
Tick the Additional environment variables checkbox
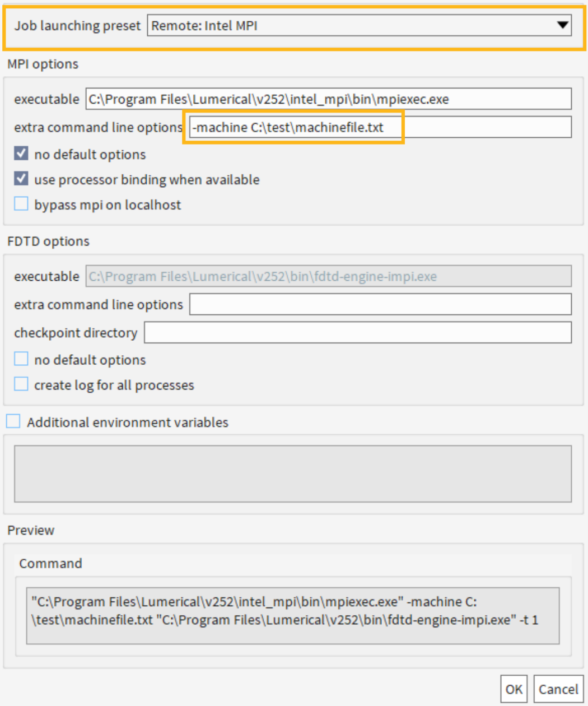[13, 421]
